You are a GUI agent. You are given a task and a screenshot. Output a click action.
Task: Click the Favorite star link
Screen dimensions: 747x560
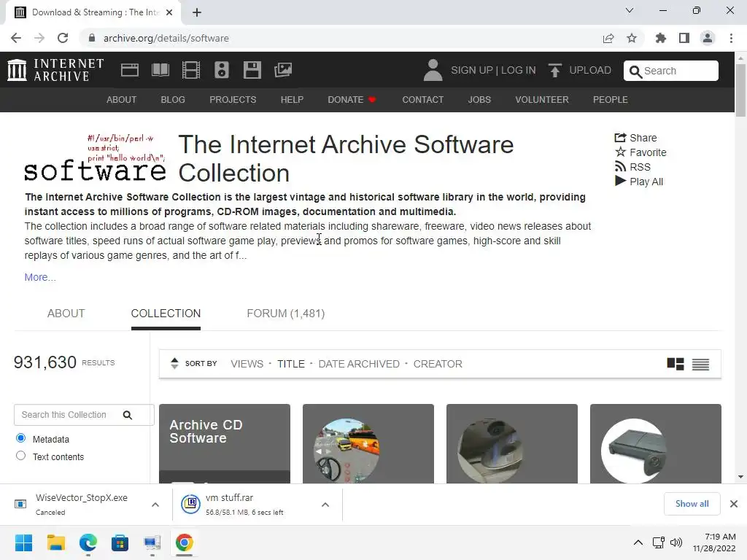pyautogui.click(x=640, y=152)
